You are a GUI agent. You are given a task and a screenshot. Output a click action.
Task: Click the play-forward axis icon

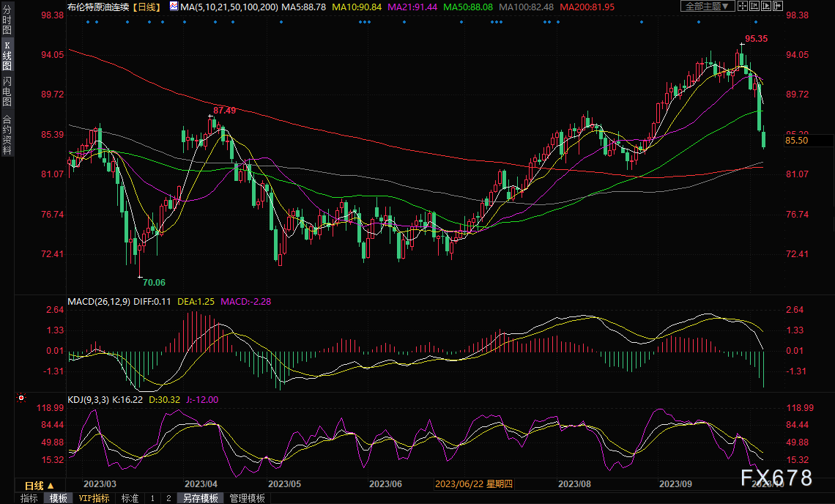[x=765, y=7]
